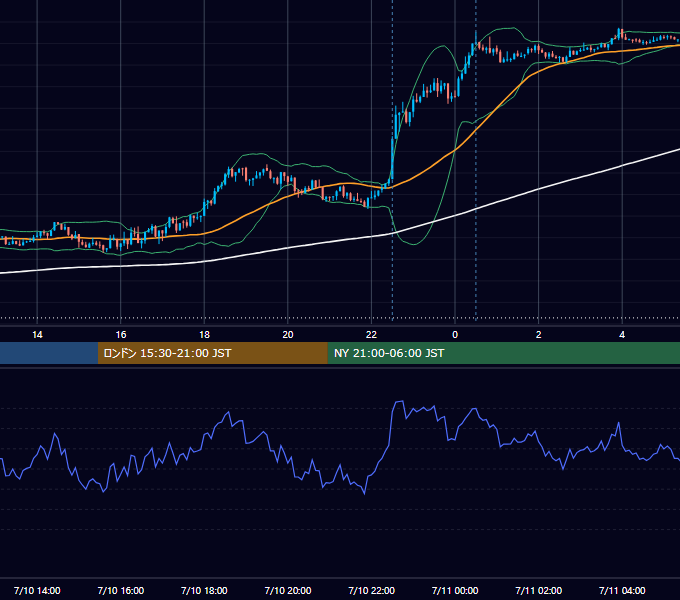680x600 pixels.
Task: Click hour label 20 on upper time axis
Action: coord(288,335)
